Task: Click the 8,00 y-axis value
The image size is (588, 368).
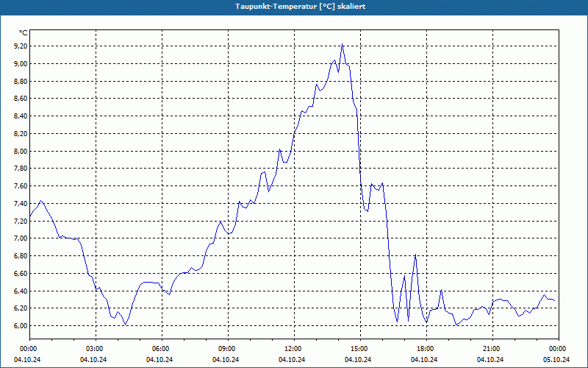Action: 21,151
